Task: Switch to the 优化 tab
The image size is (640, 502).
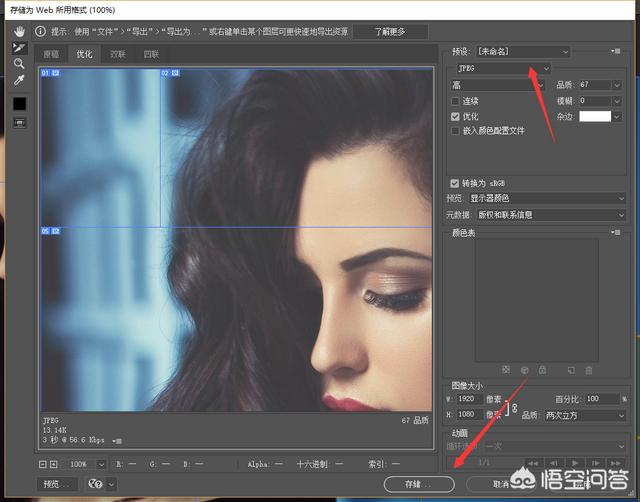Action: coord(84,54)
